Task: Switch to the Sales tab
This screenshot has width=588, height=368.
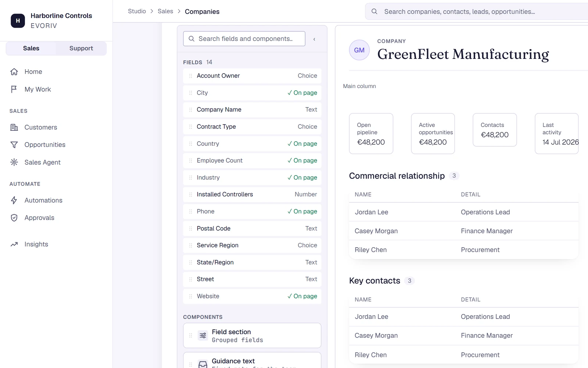Action: [31, 48]
